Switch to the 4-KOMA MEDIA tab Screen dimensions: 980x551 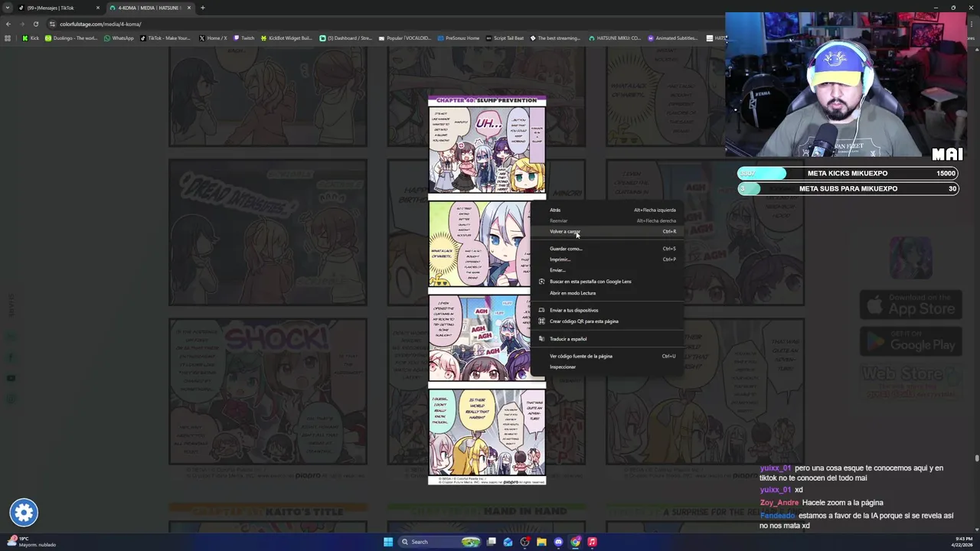click(149, 8)
